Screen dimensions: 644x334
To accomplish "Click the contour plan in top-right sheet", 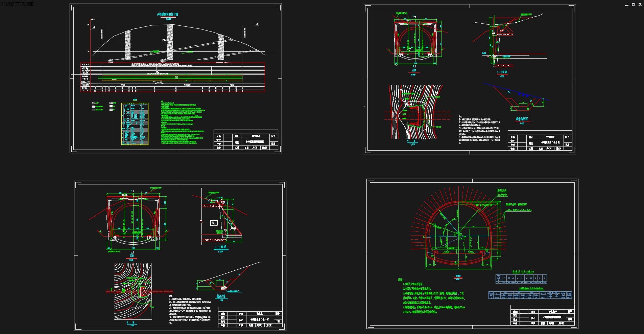I will pos(416,112).
